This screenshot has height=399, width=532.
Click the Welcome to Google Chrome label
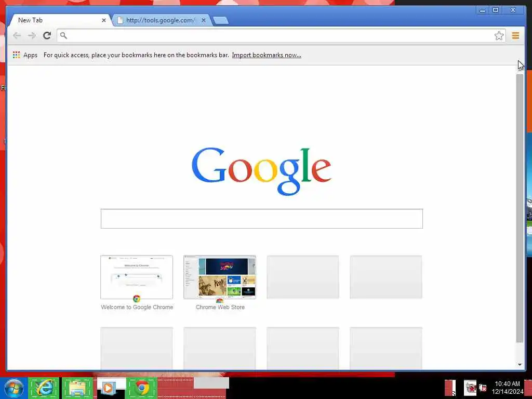pyautogui.click(x=137, y=307)
